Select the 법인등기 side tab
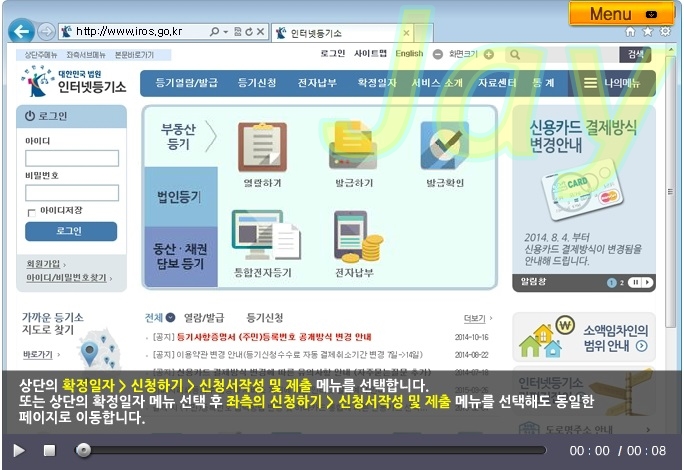684x470 pixels. pyautogui.click(x=181, y=197)
